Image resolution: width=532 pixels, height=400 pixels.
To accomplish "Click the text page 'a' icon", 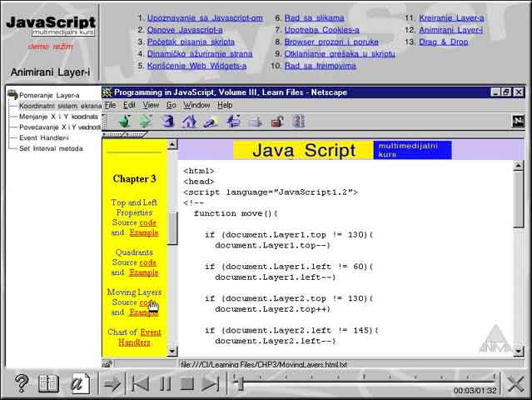I will point(80,383).
